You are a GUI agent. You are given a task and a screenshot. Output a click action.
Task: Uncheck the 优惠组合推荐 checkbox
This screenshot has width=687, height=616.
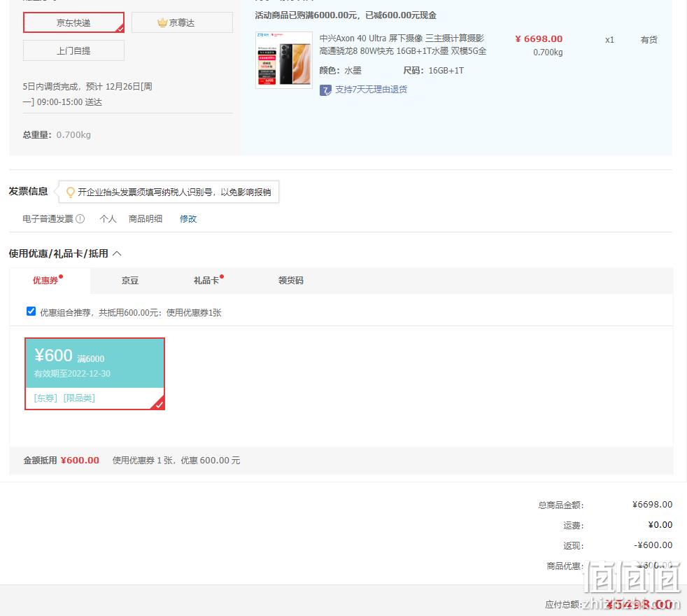31,311
